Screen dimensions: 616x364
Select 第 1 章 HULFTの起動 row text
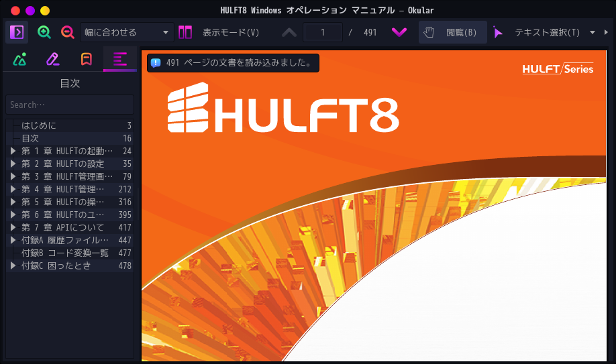[67, 151]
